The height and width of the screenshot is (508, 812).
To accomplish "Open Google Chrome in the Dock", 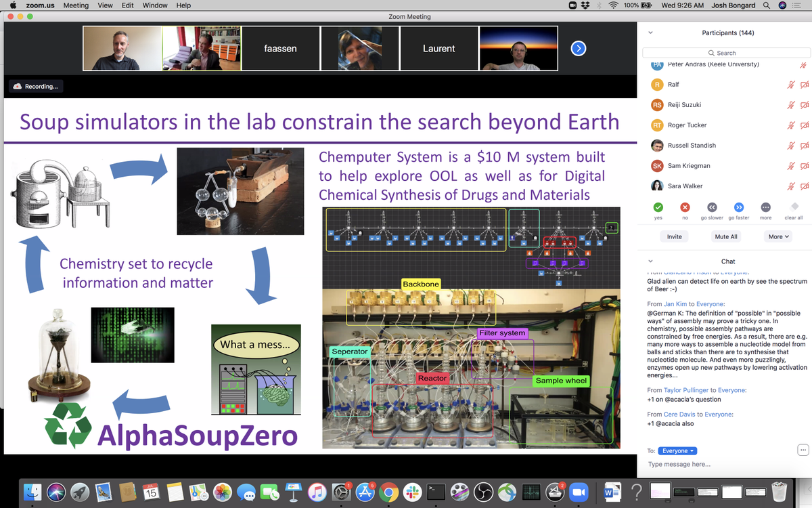I will click(388, 492).
